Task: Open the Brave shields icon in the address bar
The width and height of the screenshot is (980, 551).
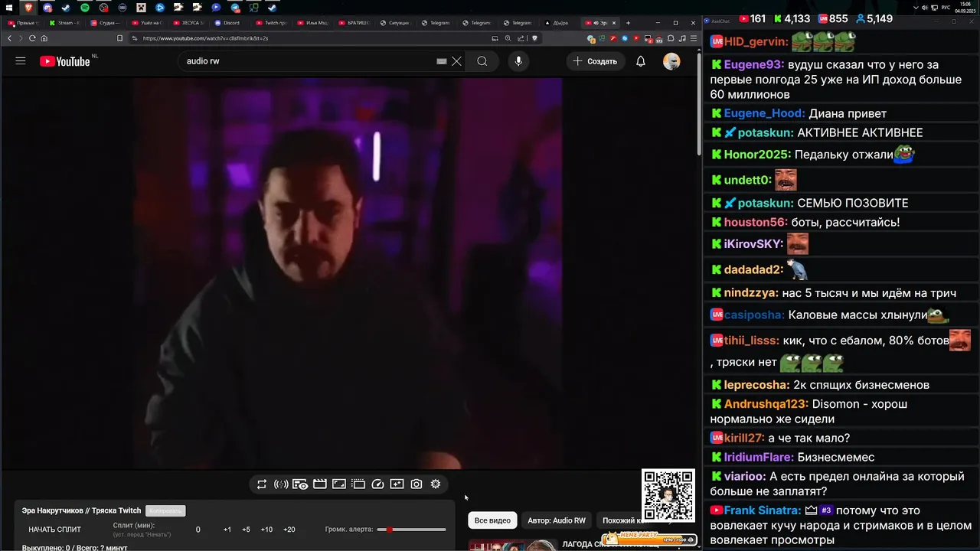Action: (x=535, y=38)
